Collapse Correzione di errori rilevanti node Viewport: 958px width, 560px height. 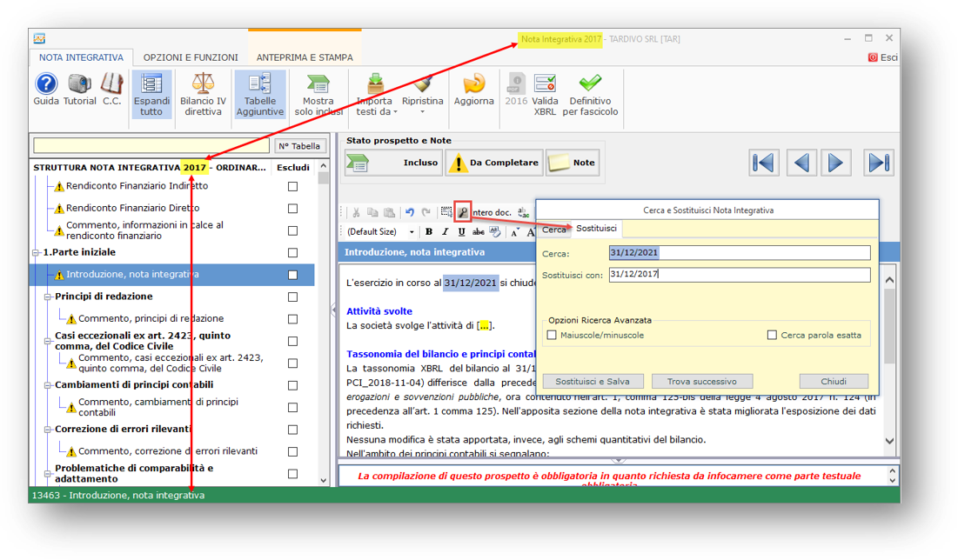(48, 430)
